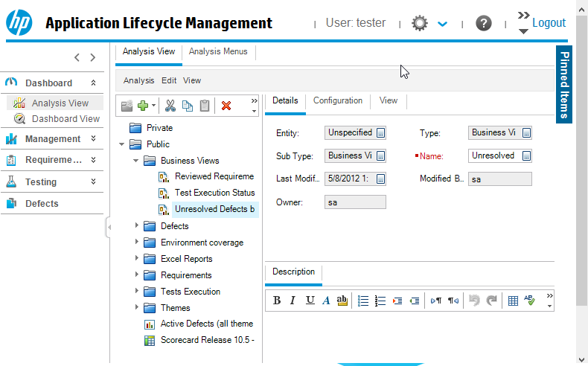The image size is (588, 366).
Task: Open the Help question mark icon
Action: [484, 23]
